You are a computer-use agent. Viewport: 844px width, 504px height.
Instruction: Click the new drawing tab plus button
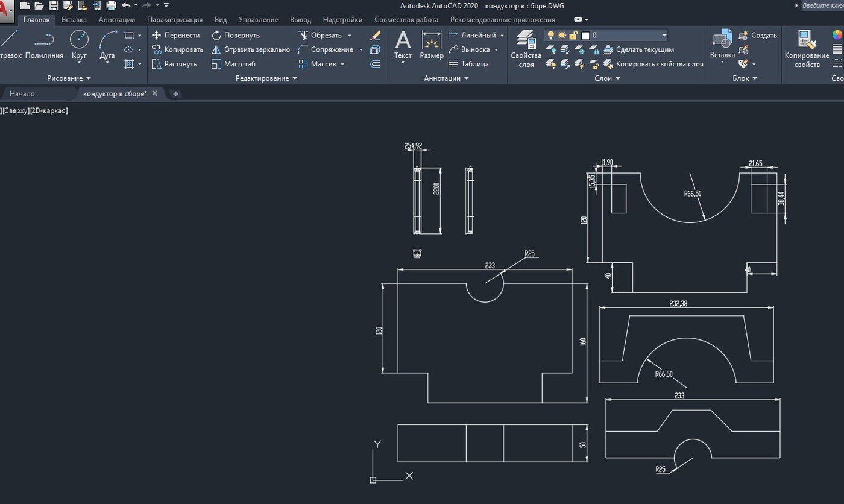pos(175,93)
